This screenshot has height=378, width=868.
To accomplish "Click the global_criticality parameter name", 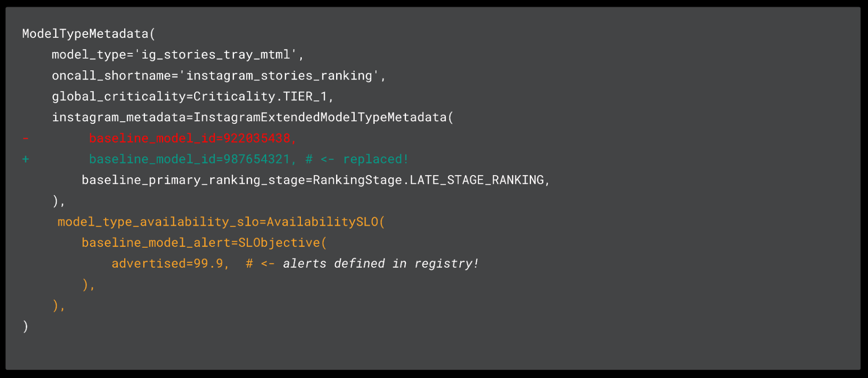I will point(119,96).
